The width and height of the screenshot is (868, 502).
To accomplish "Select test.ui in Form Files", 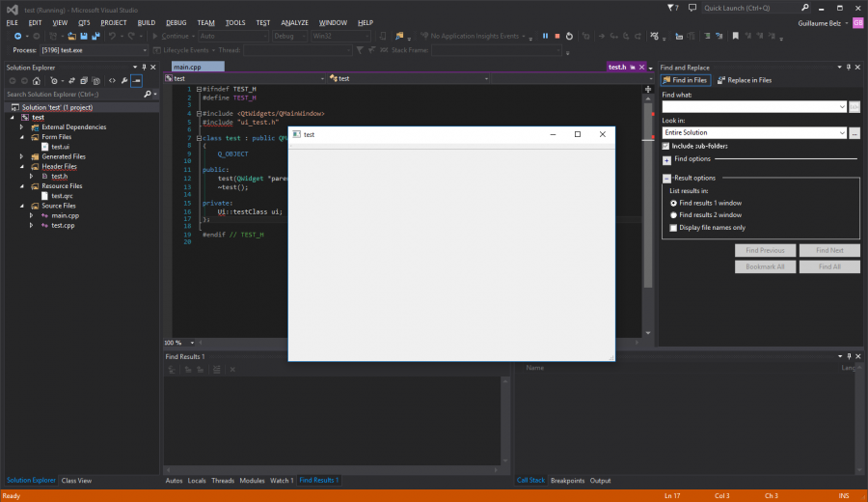I will point(61,147).
